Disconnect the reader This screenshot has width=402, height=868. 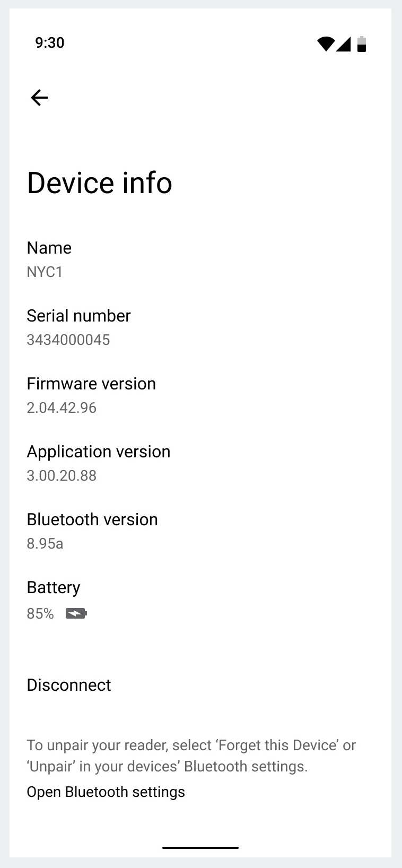pyautogui.click(x=69, y=685)
